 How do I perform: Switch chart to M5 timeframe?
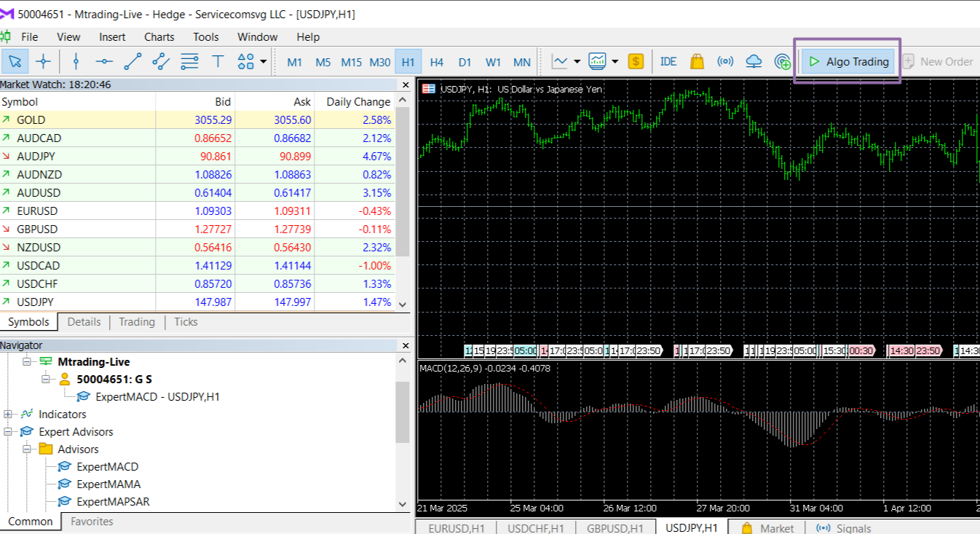pos(323,62)
